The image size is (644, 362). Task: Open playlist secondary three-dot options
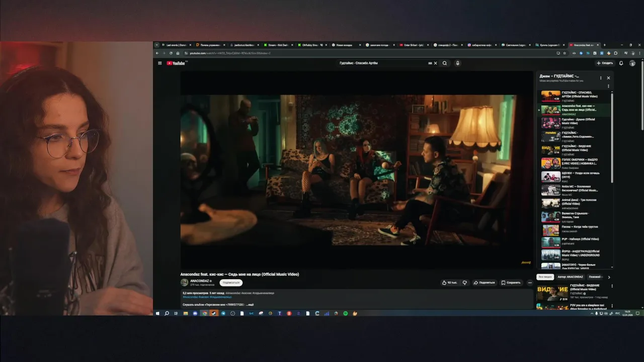(x=608, y=86)
